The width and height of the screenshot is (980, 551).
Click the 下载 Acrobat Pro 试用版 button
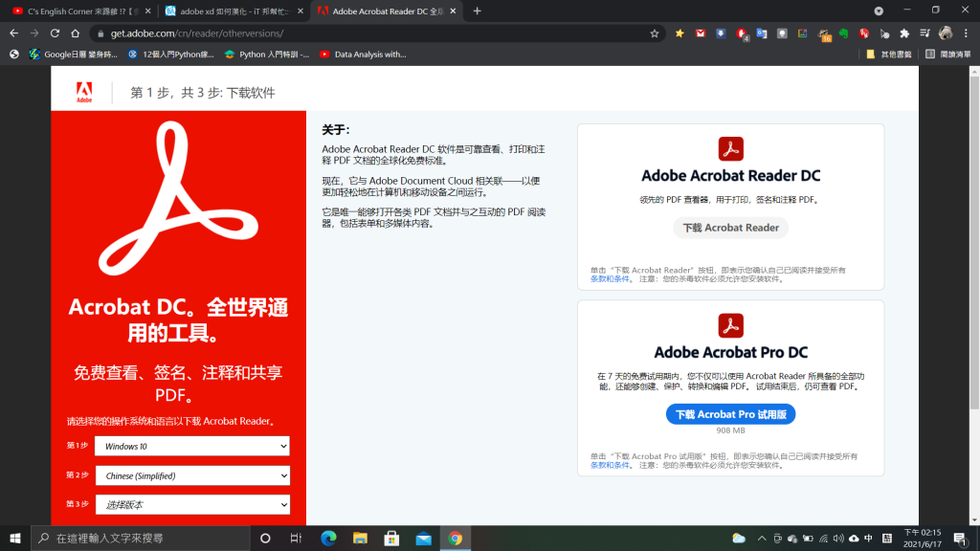pos(730,414)
